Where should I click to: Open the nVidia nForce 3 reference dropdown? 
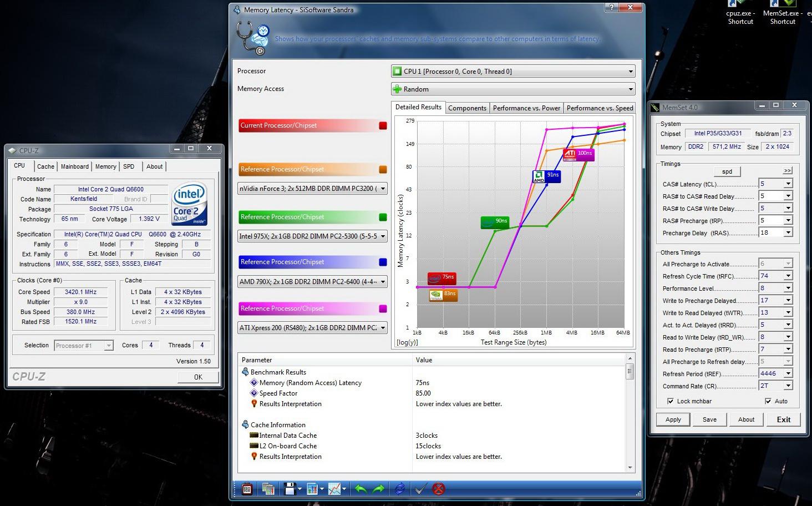[x=312, y=189]
